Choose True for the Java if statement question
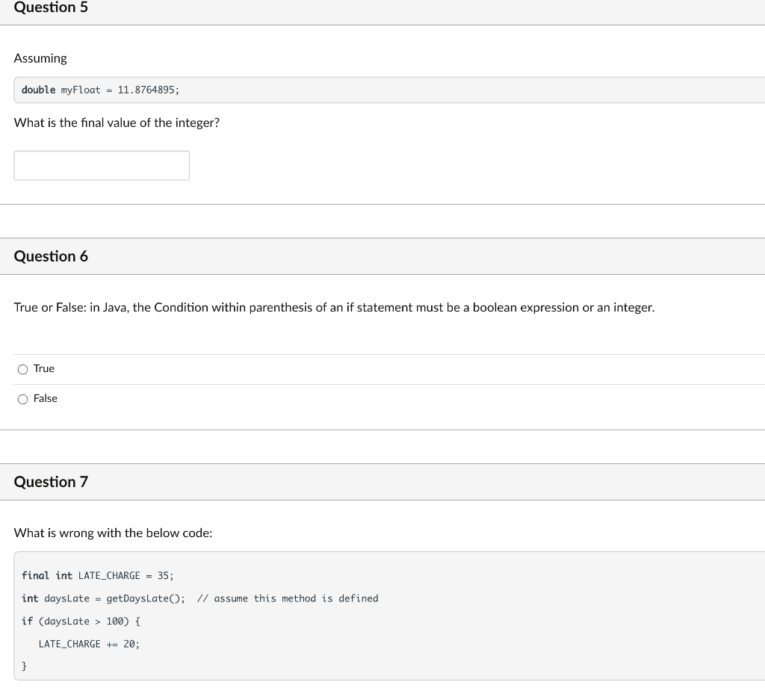Image resolution: width=765 pixels, height=700 pixels. coord(23,368)
